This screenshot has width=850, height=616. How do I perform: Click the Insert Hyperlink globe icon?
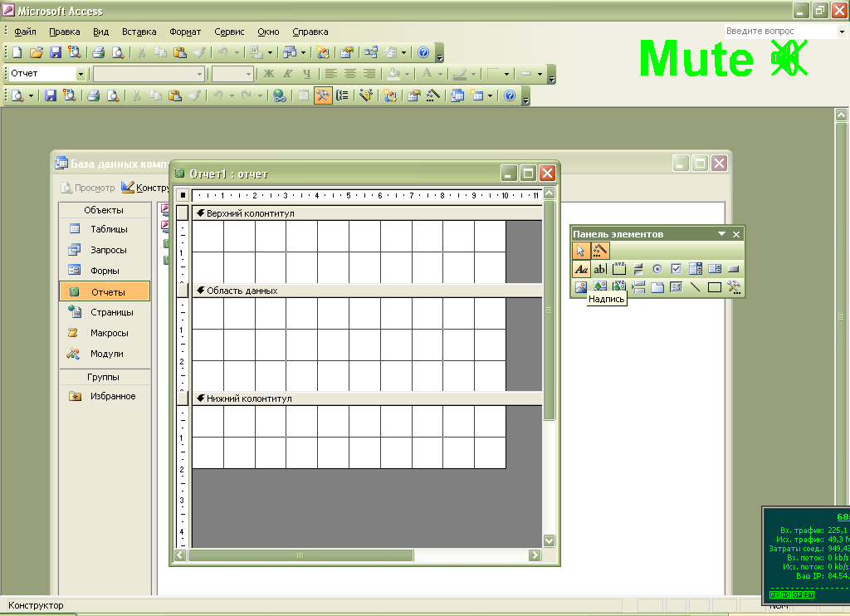pyautogui.click(x=279, y=96)
